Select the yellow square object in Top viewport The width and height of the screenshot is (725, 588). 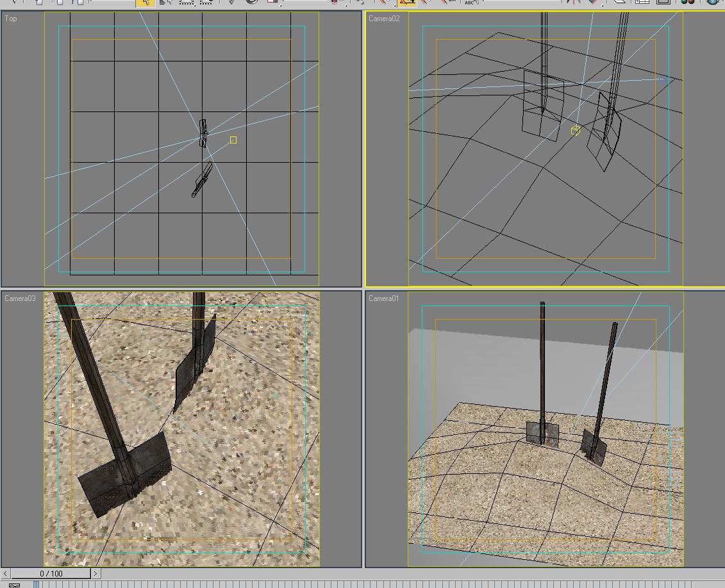(x=233, y=140)
